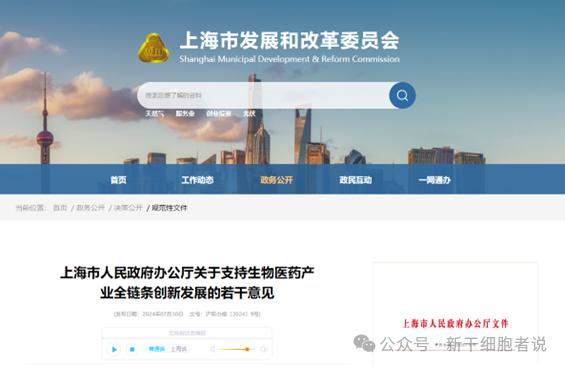Click the English Shanghai Municipal Development subtitle
This screenshot has height=367, width=565.
coord(289,59)
